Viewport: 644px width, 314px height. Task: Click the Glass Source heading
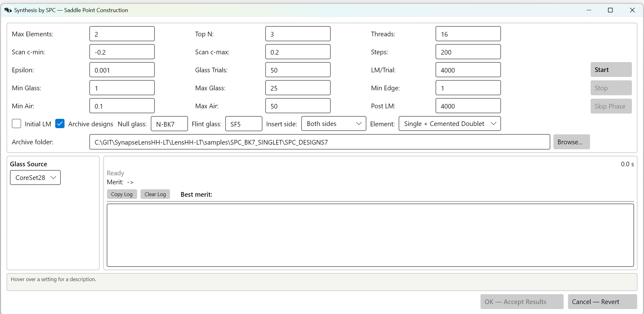[x=29, y=164]
